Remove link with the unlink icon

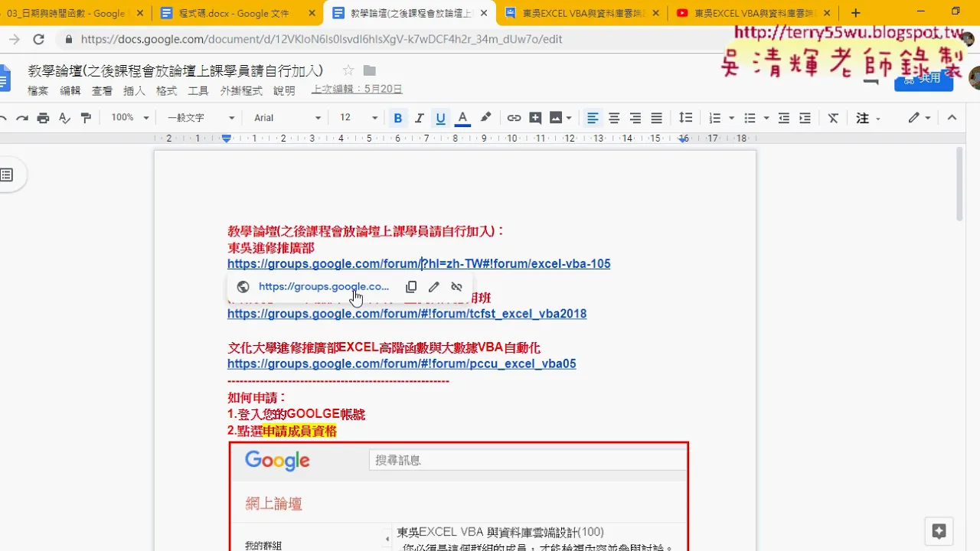click(457, 287)
